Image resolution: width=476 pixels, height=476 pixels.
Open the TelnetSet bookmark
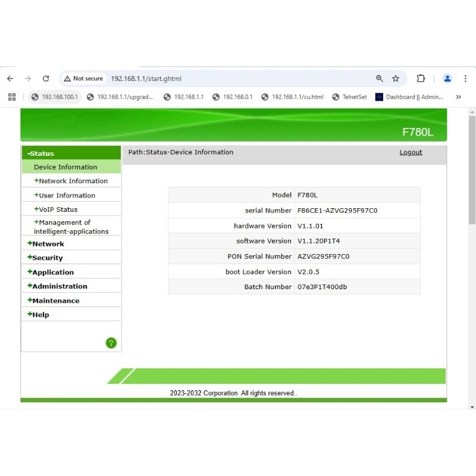pyautogui.click(x=350, y=97)
